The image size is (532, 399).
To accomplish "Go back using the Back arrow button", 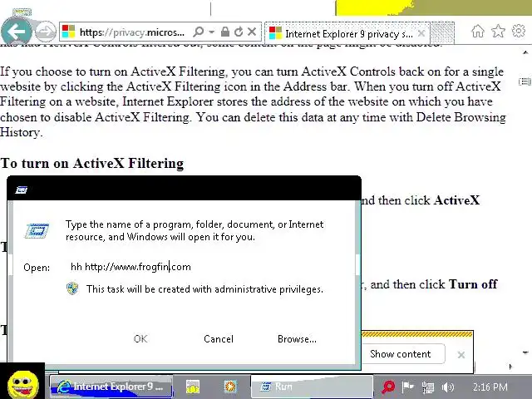I will [x=16, y=32].
